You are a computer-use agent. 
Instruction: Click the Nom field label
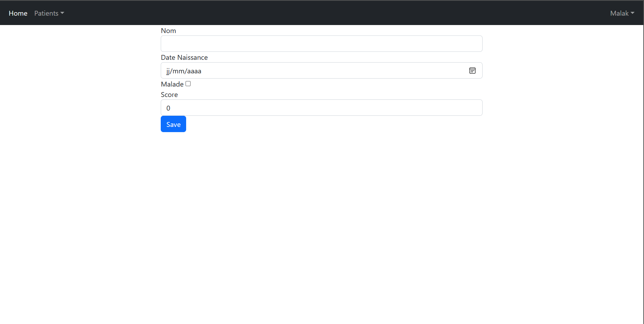pyautogui.click(x=168, y=31)
